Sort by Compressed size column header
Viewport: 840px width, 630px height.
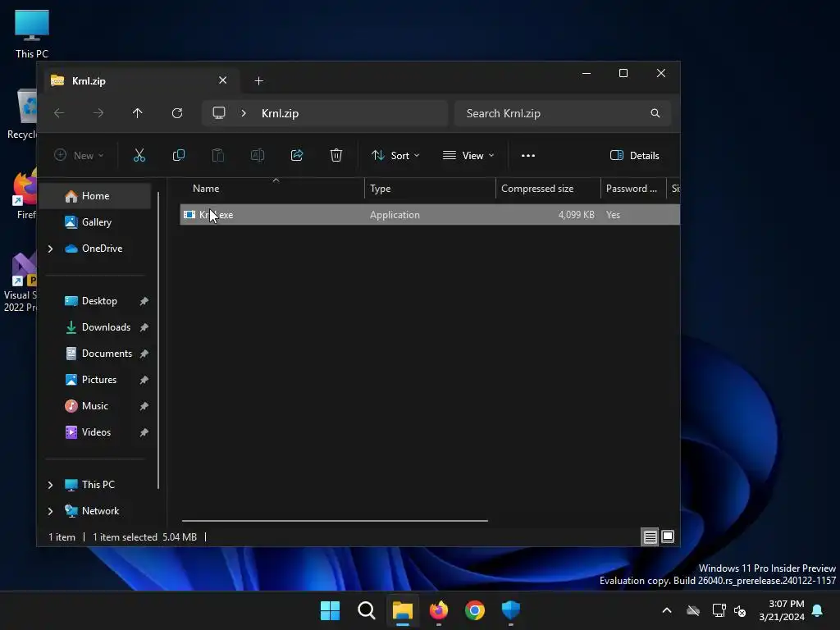click(x=548, y=189)
